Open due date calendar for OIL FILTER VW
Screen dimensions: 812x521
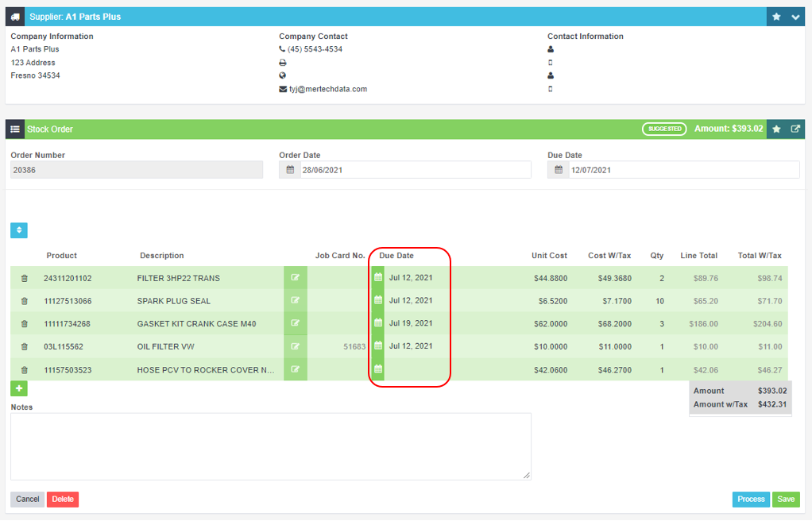(x=378, y=346)
